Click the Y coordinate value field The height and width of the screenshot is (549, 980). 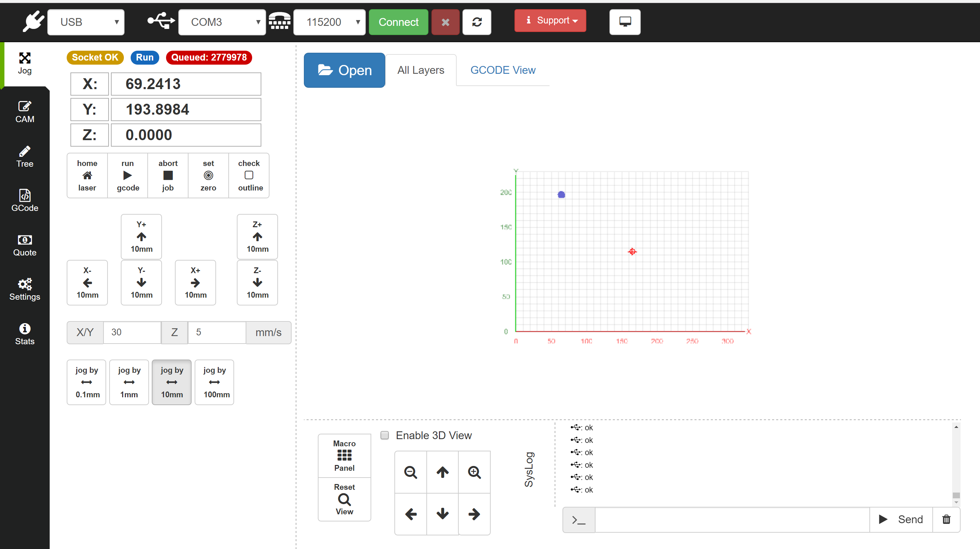[186, 110]
